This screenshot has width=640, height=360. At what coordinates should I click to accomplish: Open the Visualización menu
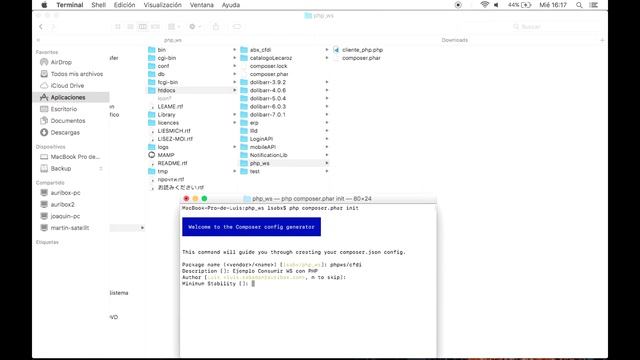click(x=162, y=5)
